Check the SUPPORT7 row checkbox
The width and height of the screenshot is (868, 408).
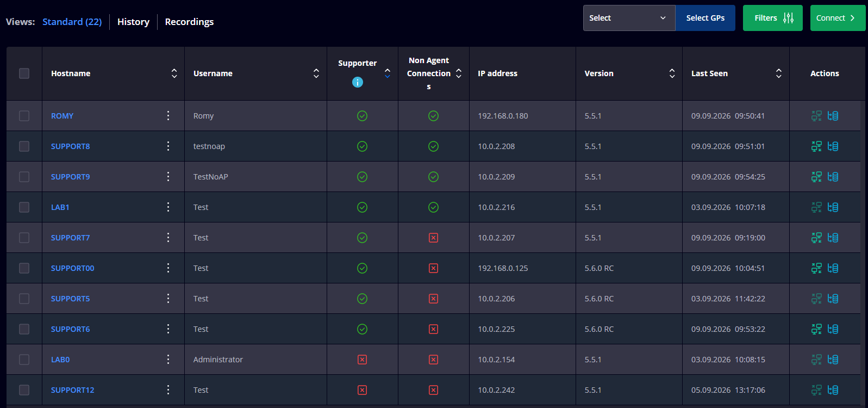24,238
